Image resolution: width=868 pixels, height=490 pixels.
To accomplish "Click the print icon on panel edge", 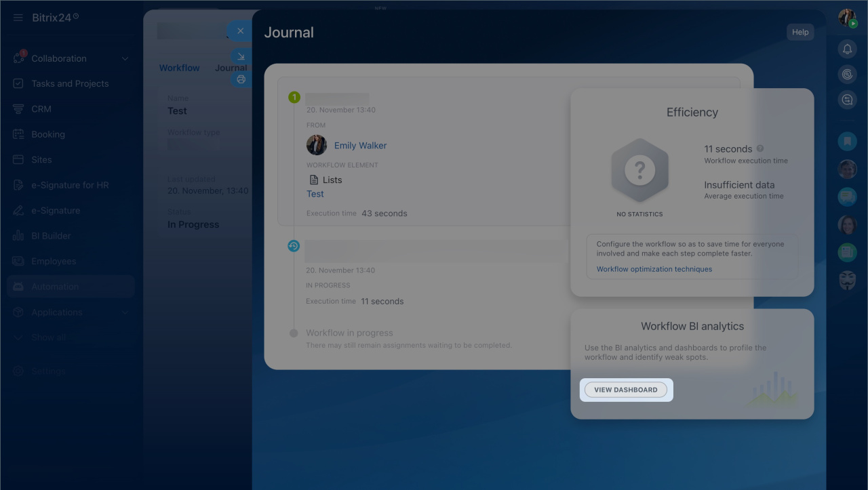I will click(x=241, y=79).
